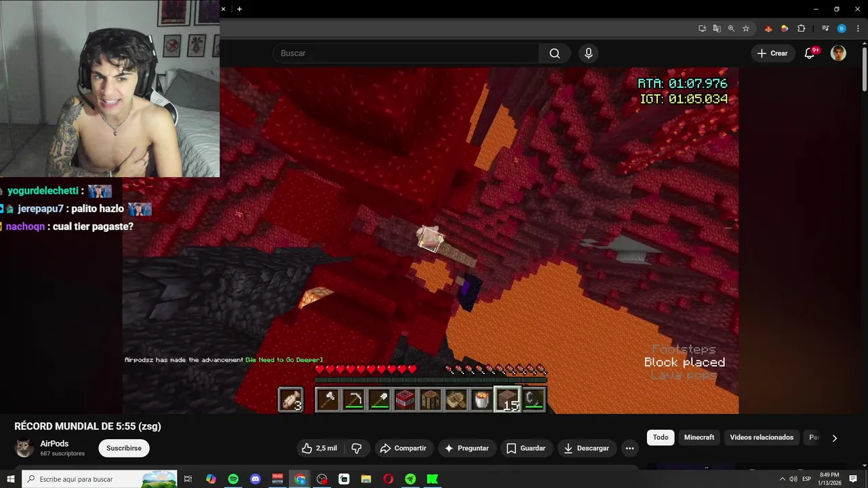
Task: Click the Compartir share button
Action: 403,448
